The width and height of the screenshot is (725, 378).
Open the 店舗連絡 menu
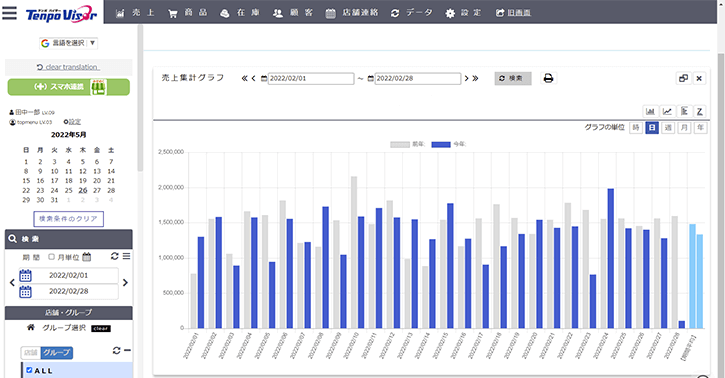[x=352, y=13]
